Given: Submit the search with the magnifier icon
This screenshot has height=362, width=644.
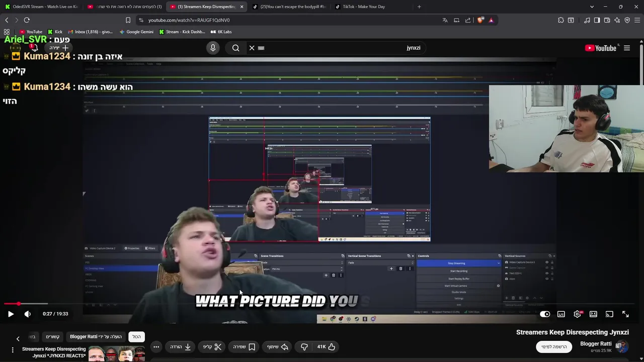Looking at the screenshot, I should coord(235,48).
